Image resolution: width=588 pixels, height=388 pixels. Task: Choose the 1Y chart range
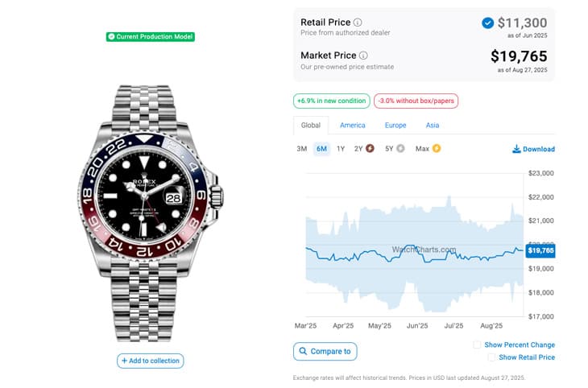coord(341,149)
